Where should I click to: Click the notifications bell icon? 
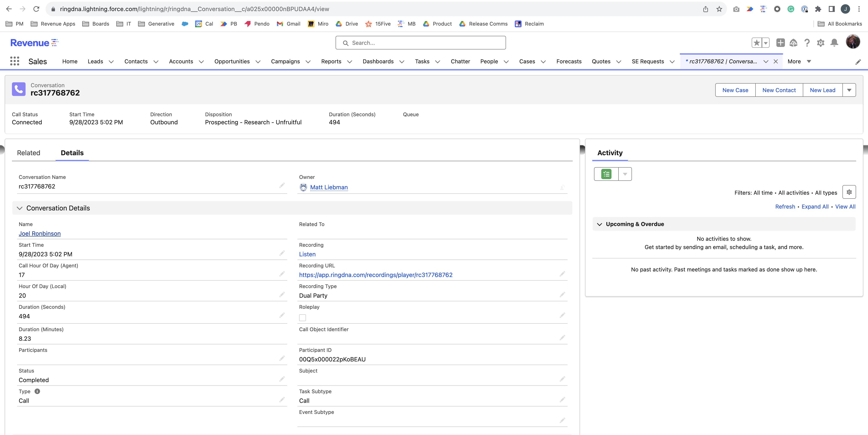tap(834, 43)
